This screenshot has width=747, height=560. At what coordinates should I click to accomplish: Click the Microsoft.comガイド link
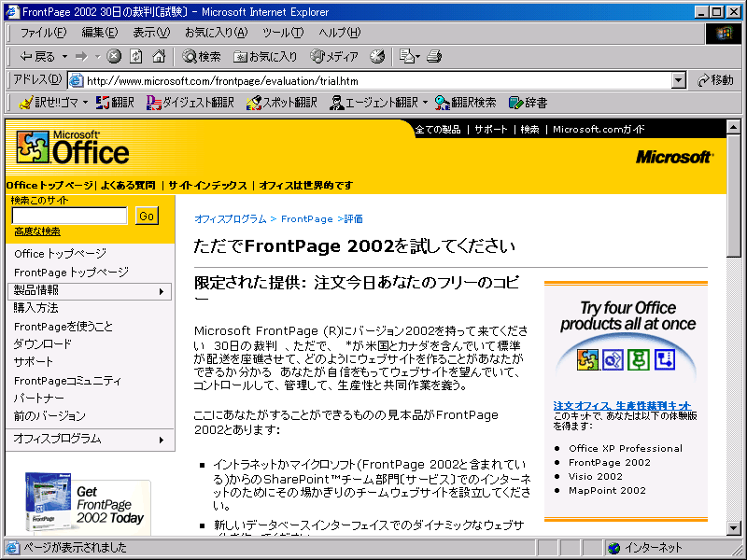(x=599, y=129)
